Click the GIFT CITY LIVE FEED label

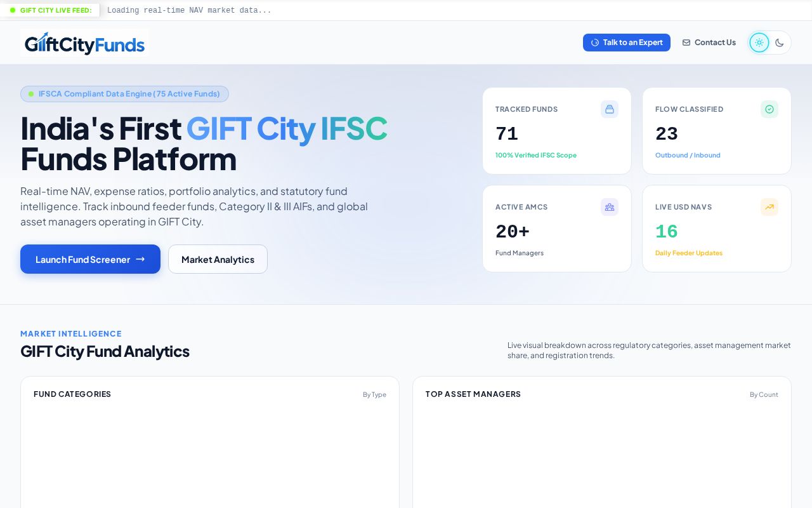56,10
